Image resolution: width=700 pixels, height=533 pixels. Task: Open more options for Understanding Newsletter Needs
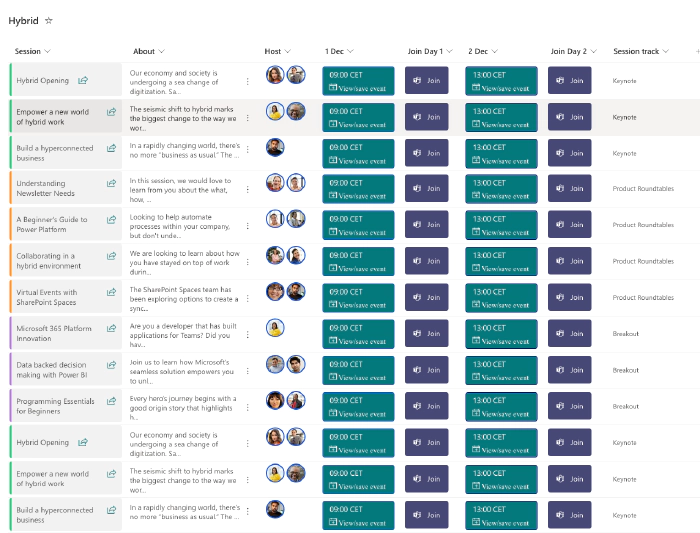(x=248, y=189)
